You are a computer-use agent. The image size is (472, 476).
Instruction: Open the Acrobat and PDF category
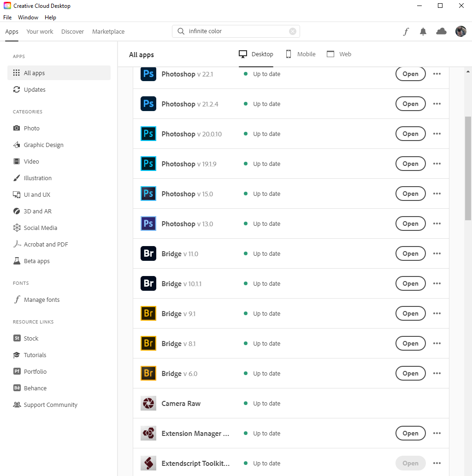pos(46,244)
